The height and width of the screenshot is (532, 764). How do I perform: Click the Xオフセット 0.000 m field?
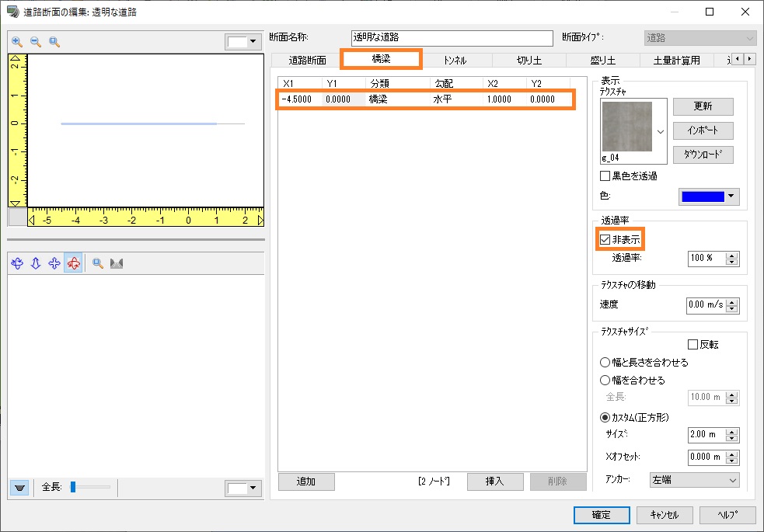point(706,457)
